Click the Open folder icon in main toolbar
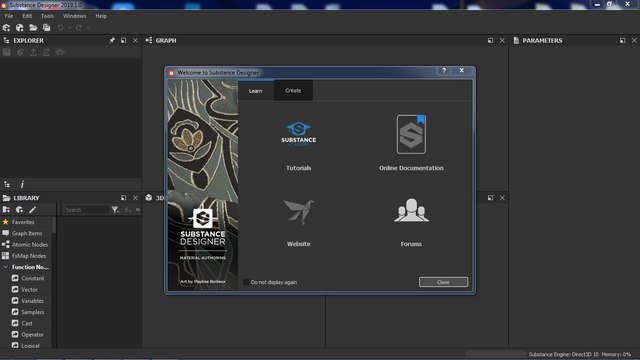This screenshot has height=360, width=640. coord(33,28)
